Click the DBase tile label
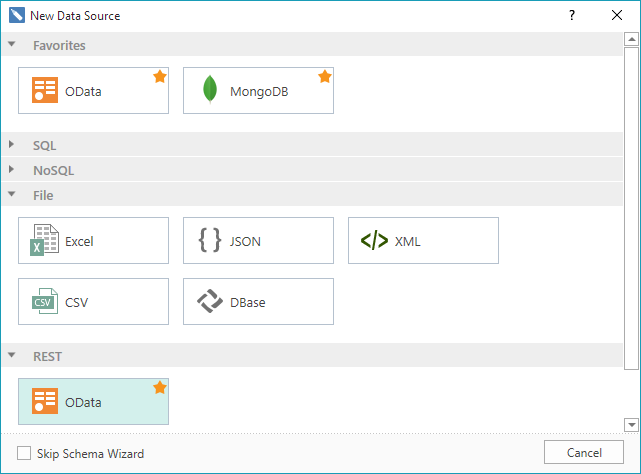 248,303
